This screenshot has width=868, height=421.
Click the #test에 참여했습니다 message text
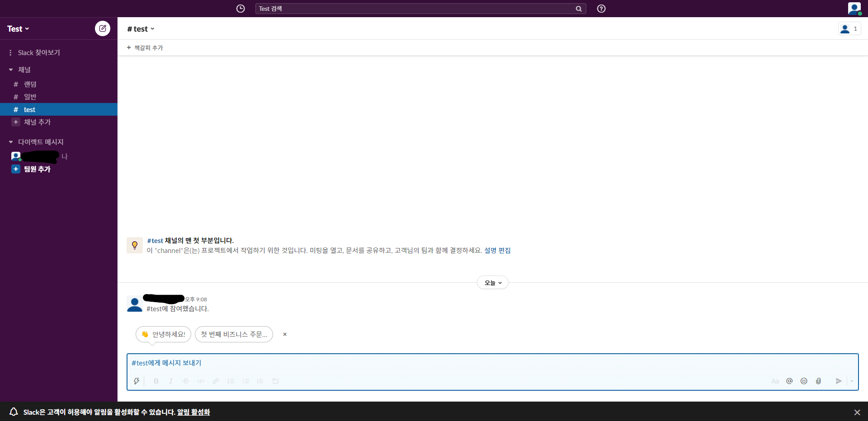tap(178, 309)
